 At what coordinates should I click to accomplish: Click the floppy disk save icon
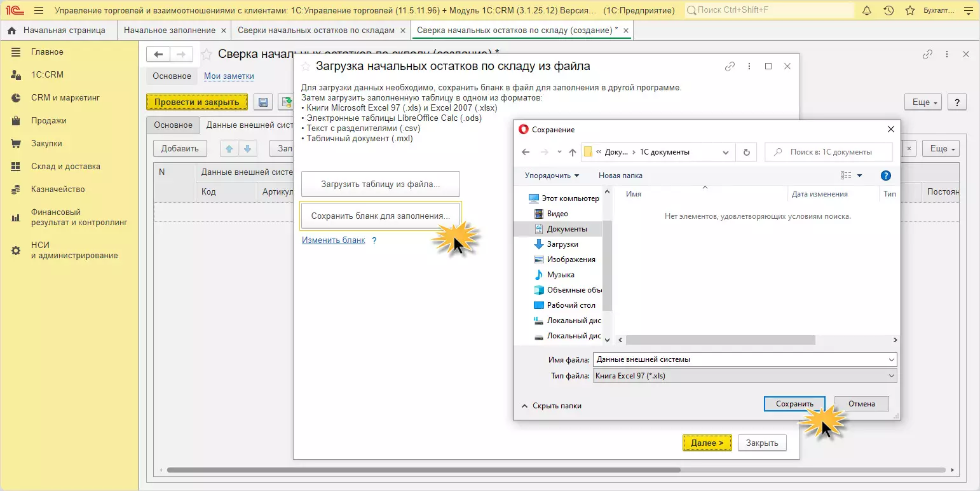click(263, 102)
